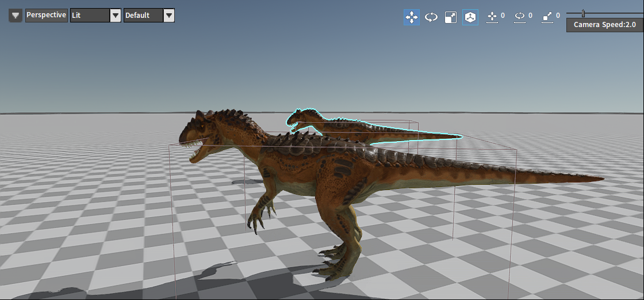This screenshot has height=300, width=644.
Task: Click the scale snap value 0
Action: tap(558, 16)
